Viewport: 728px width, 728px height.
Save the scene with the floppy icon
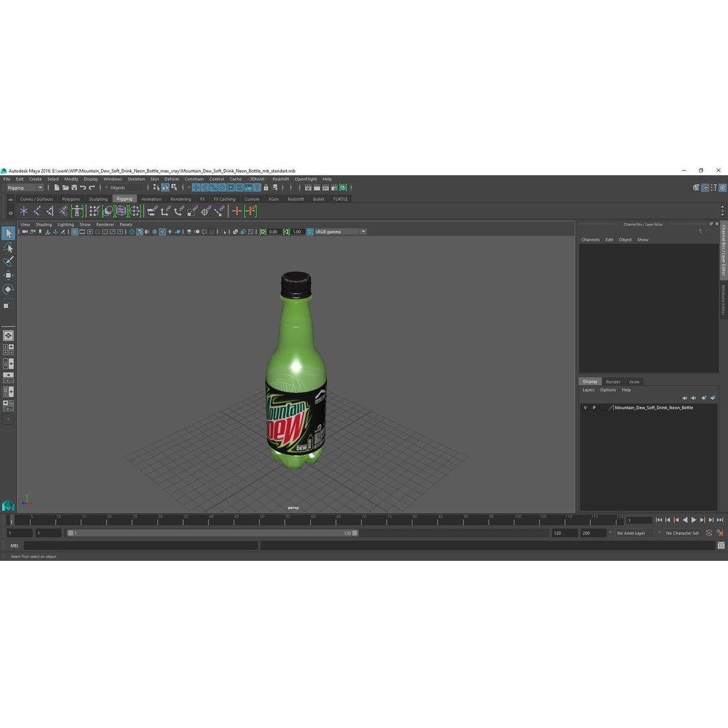(74, 187)
